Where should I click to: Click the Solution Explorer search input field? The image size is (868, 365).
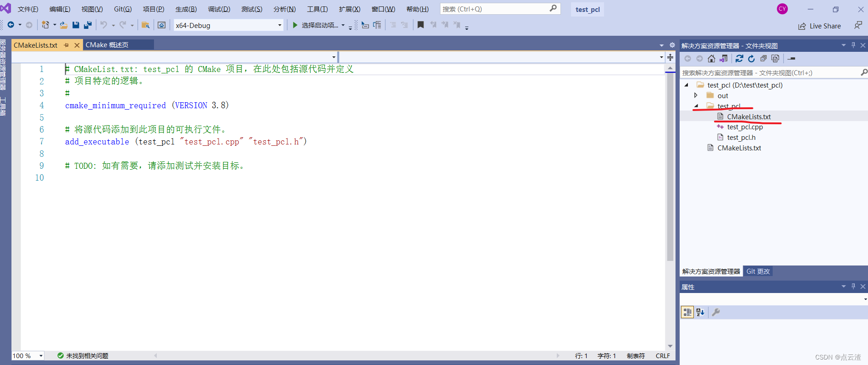[x=770, y=72]
